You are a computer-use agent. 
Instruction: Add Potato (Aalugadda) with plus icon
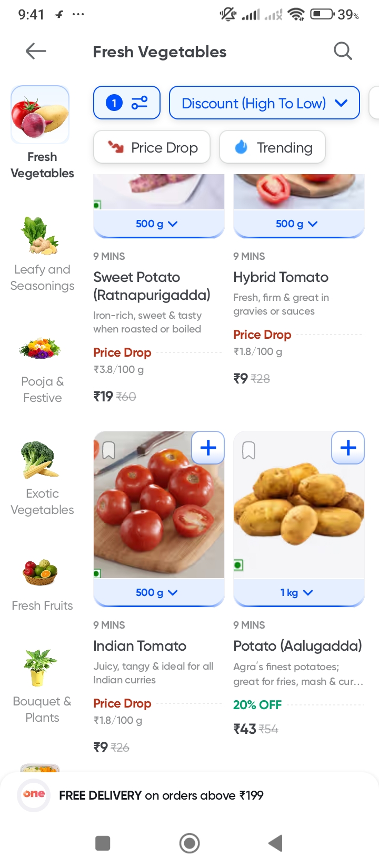click(x=348, y=448)
